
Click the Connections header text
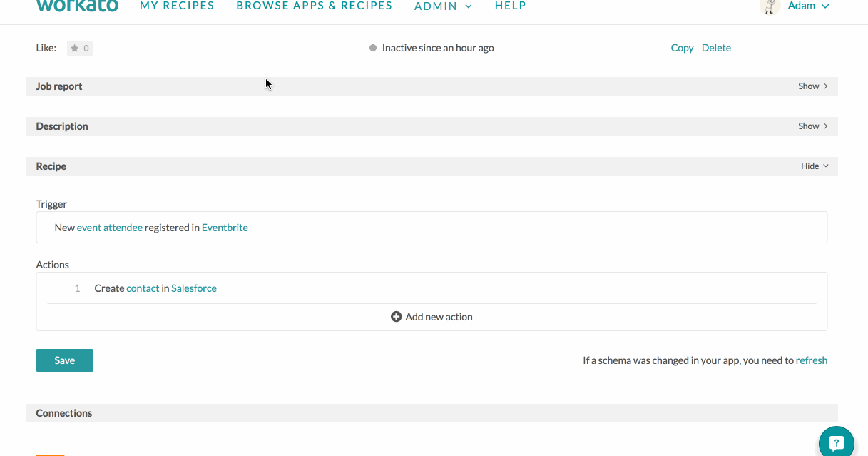click(64, 413)
